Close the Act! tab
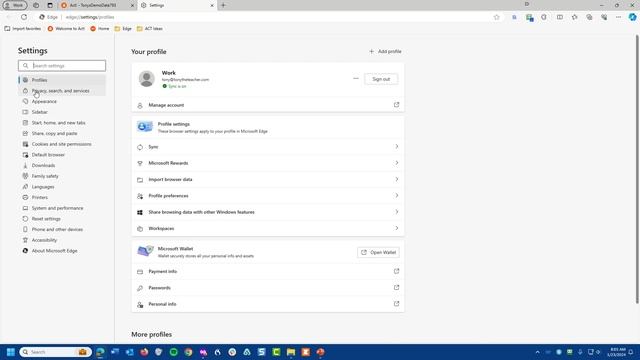 [132, 5]
